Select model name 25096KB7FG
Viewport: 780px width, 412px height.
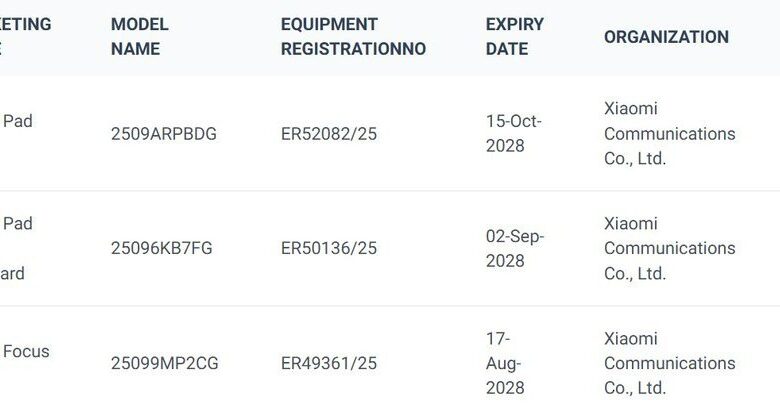[163, 248]
